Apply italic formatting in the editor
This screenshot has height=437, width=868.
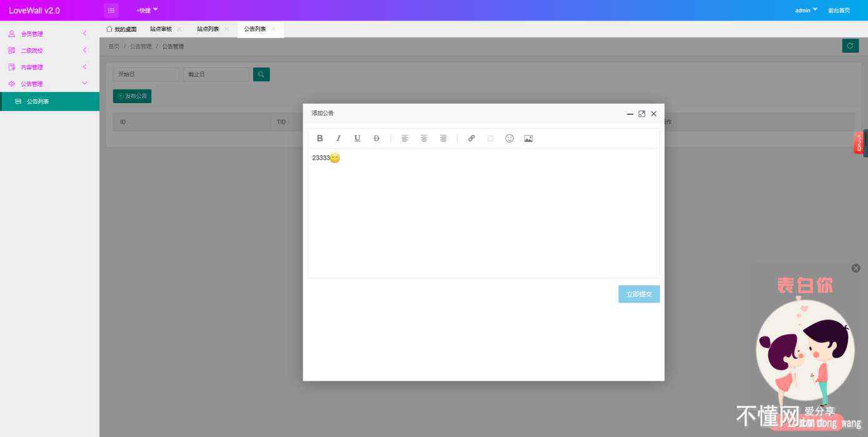(339, 139)
